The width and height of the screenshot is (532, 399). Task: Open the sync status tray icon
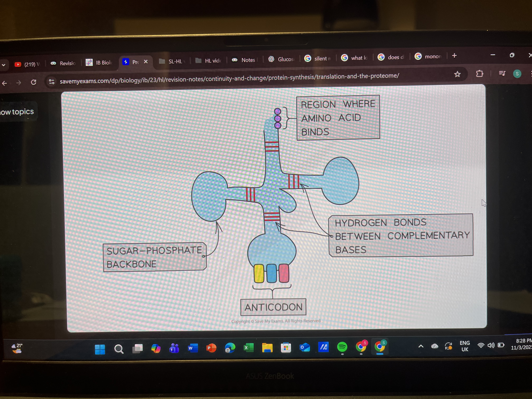pyautogui.click(x=448, y=346)
